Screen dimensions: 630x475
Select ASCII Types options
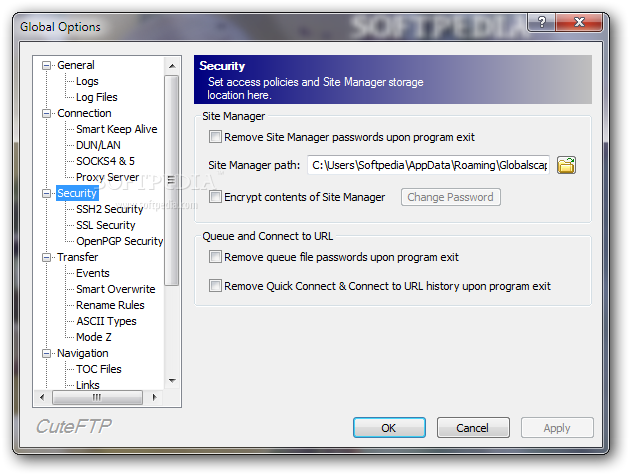106,321
